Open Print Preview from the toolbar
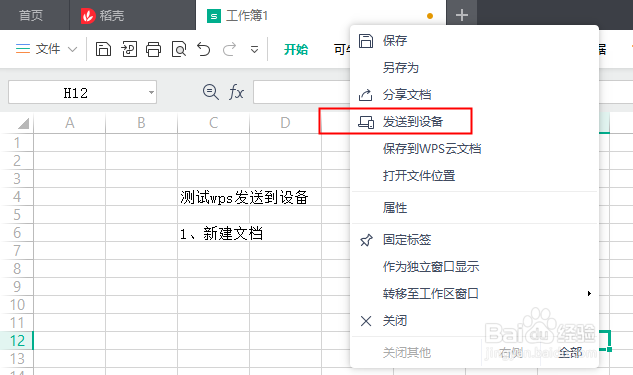The image size is (633, 375). [x=179, y=49]
